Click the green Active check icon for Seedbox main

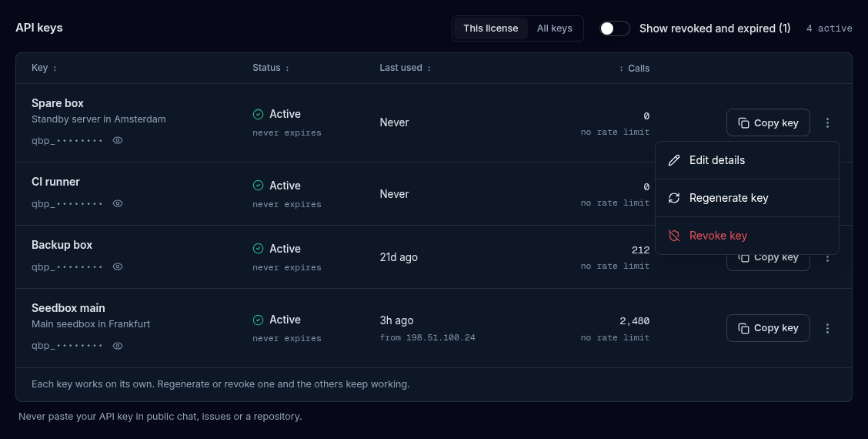[x=258, y=320]
